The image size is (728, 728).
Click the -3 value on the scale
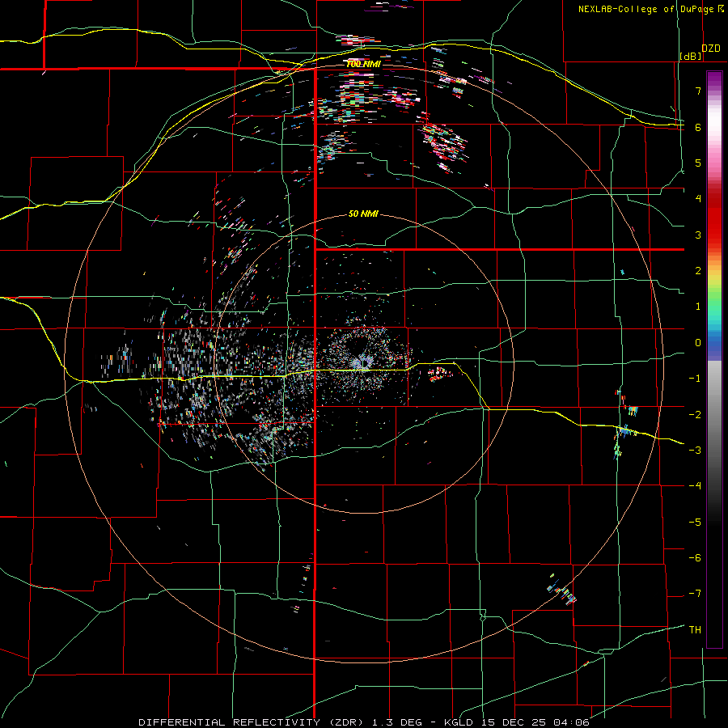click(695, 451)
